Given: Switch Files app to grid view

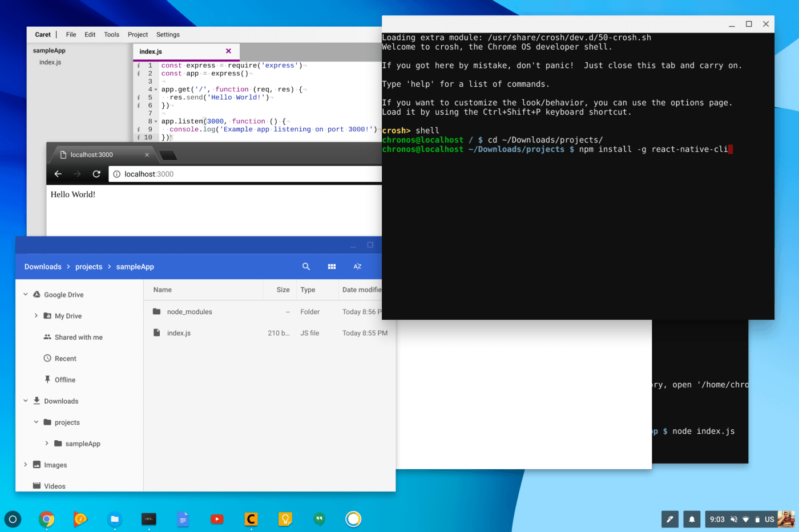Looking at the screenshot, I should 332,266.
